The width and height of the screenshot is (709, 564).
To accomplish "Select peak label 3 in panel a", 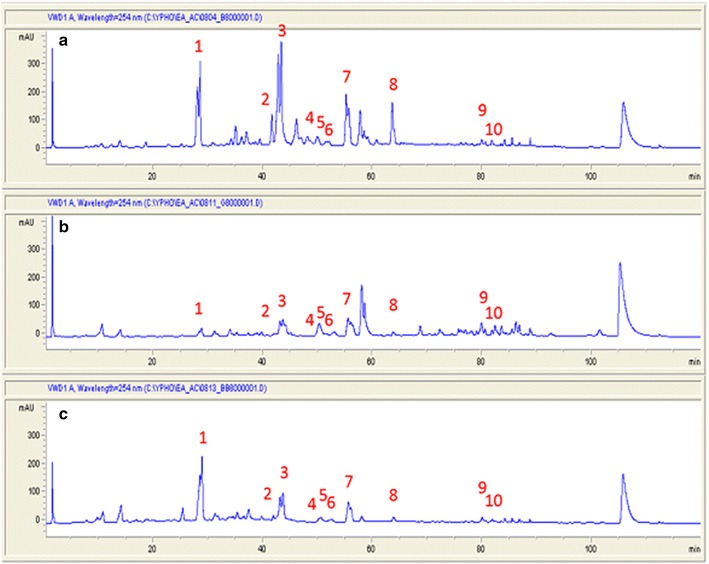I will click(x=282, y=31).
